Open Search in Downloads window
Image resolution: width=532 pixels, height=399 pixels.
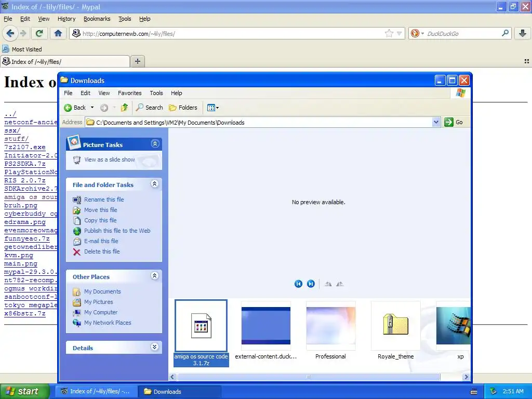[x=149, y=108]
